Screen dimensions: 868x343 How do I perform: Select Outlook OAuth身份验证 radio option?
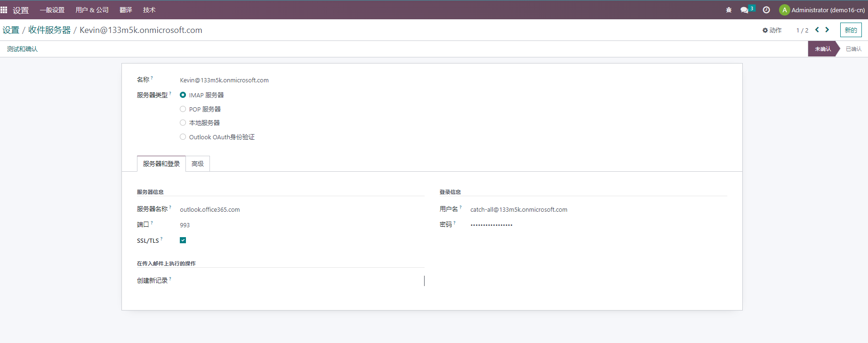point(183,137)
